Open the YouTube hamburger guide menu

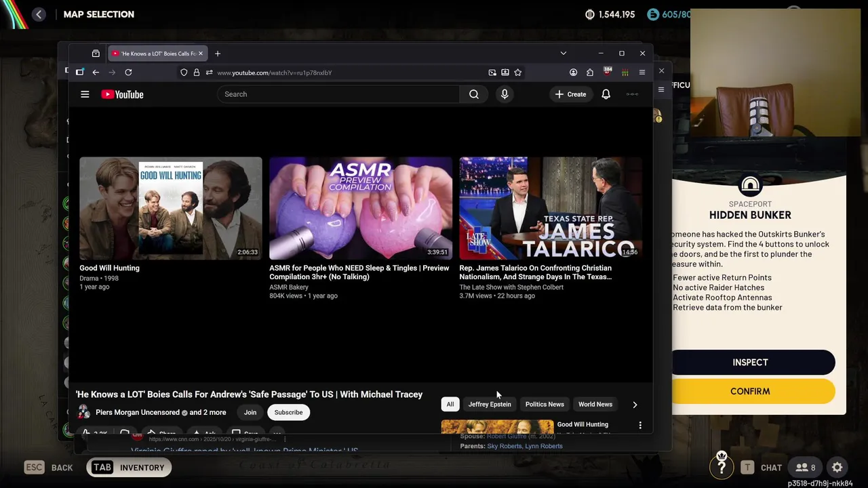click(x=85, y=94)
